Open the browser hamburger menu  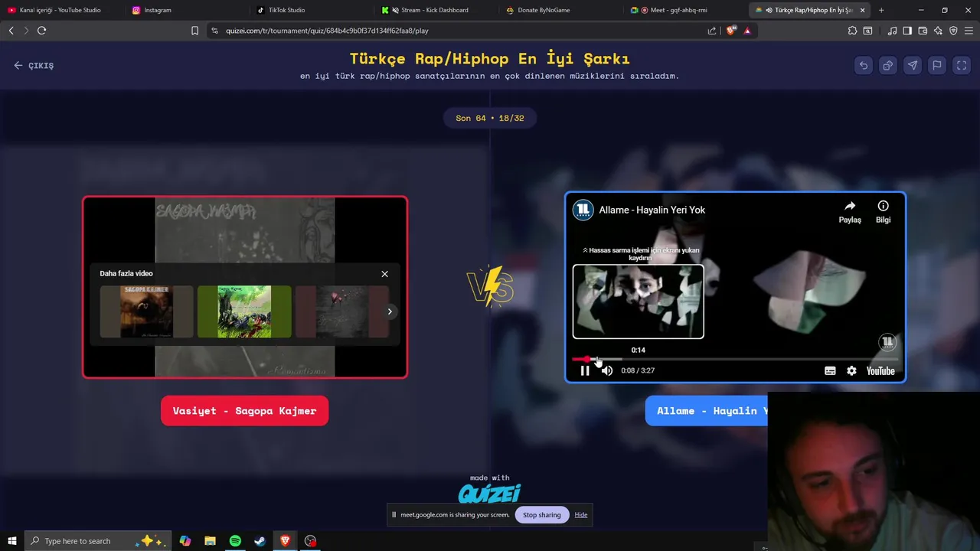(969, 31)
